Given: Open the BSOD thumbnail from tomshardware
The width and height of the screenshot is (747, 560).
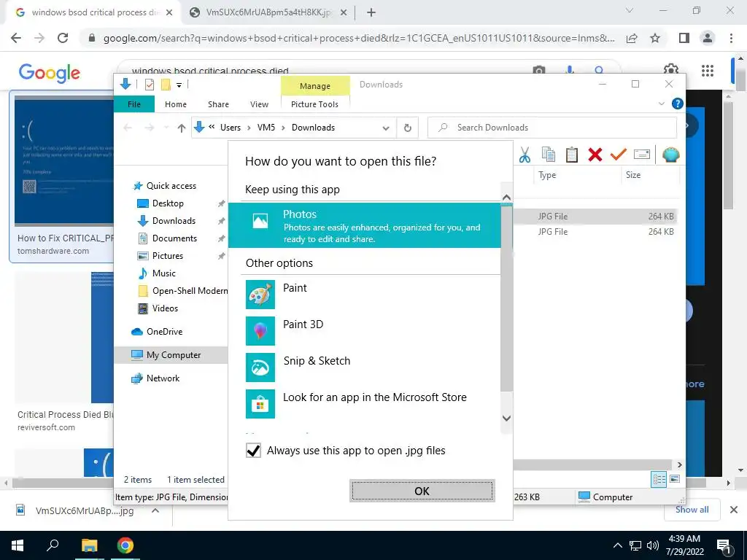Looking at the screenshot, I should pyautogui.click(x=64, y=160).
